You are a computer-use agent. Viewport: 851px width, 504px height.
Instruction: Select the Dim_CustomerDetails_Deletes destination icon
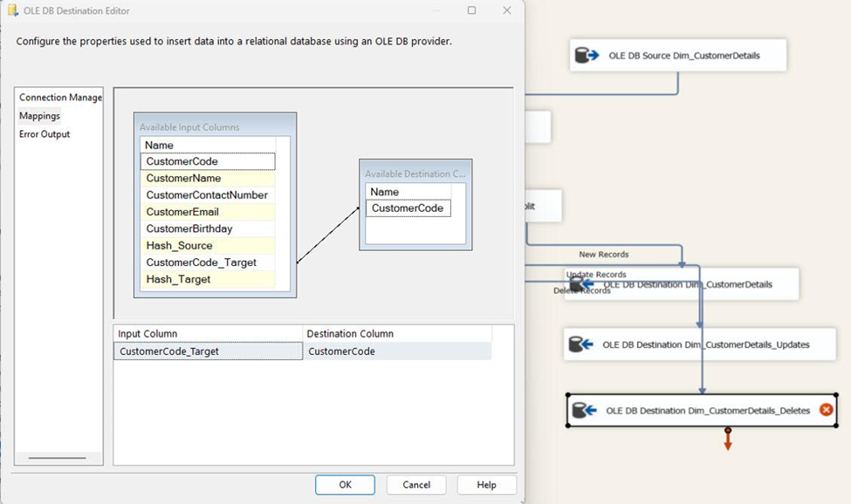click(x=585, y=410)
